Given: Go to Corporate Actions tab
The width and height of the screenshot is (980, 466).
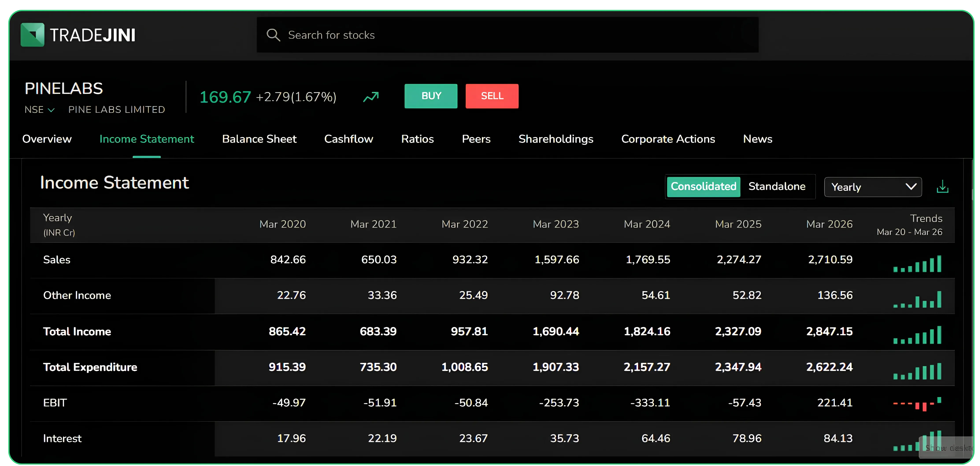Looking at the screenshot, I should tap(668, 139).
